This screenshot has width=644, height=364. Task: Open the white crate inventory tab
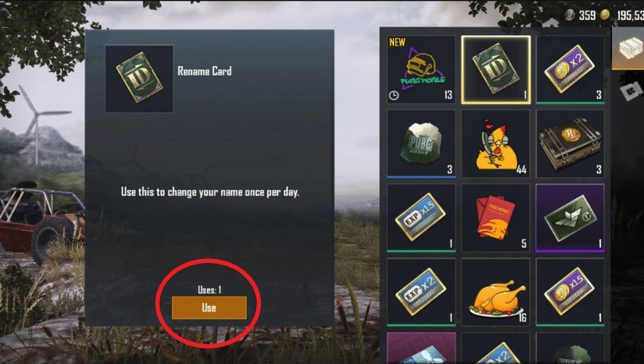628,49
